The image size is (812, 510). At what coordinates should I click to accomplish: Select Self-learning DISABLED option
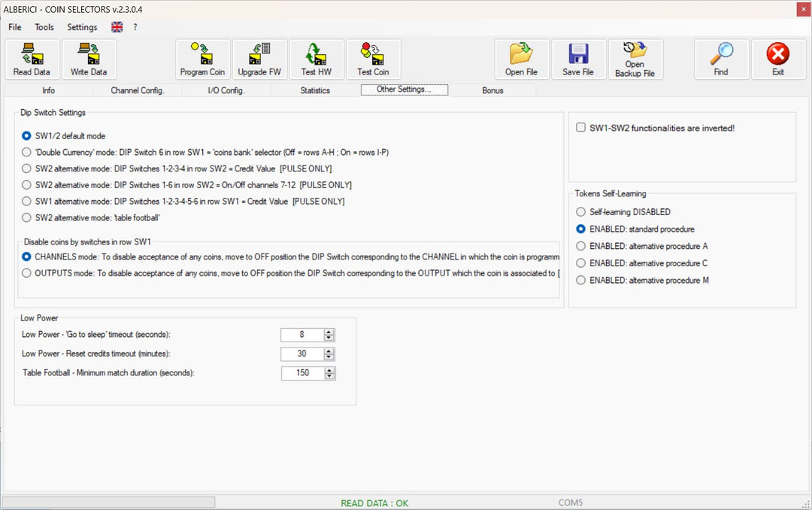[x=580, y=212]
